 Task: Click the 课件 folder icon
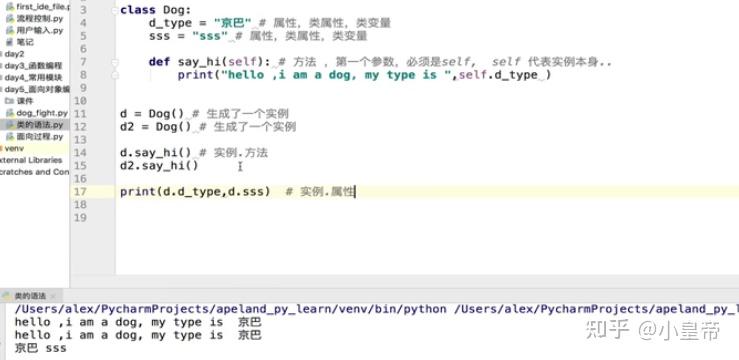(9, 101)
